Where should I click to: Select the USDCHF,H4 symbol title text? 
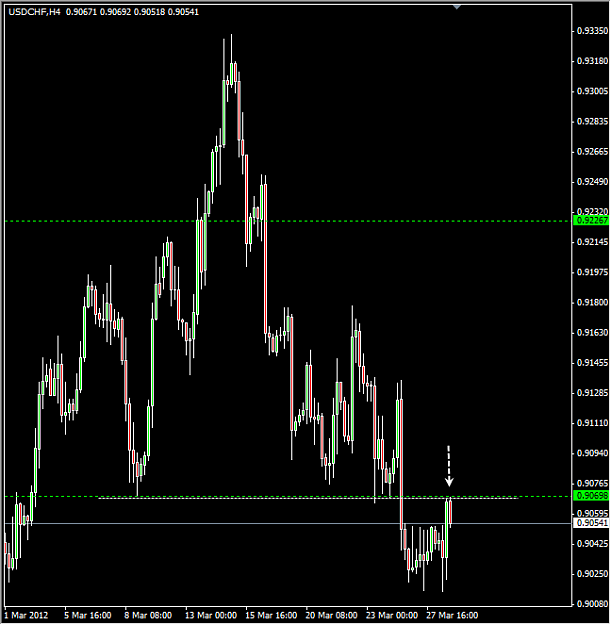pyautogui.click(x=34, y=12)
